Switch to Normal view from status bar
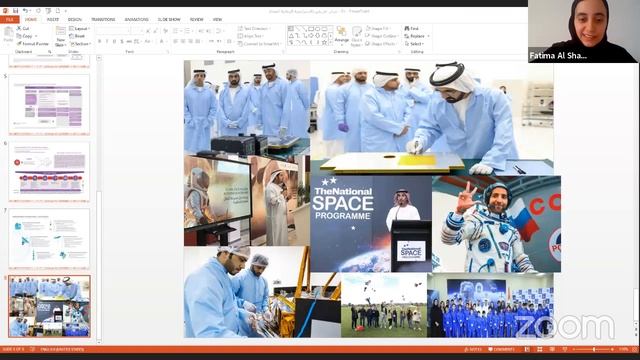Viewport: 640px width, 360px height. 527,350
